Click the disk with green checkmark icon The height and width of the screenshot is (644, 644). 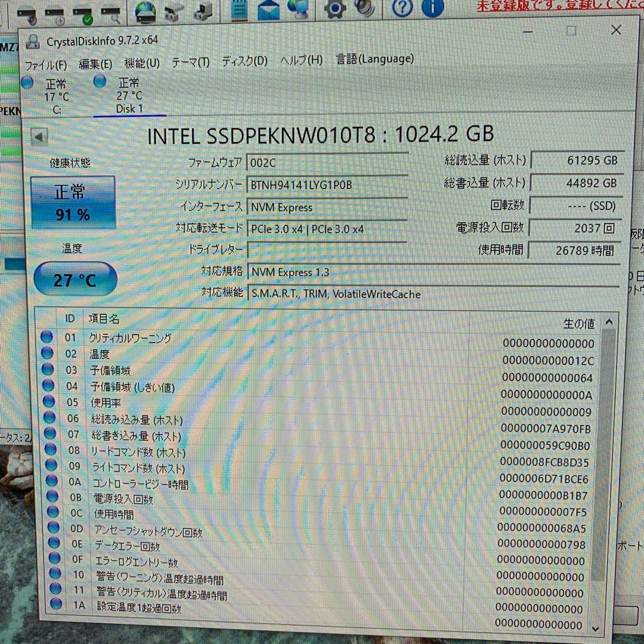tap(83, 16)
